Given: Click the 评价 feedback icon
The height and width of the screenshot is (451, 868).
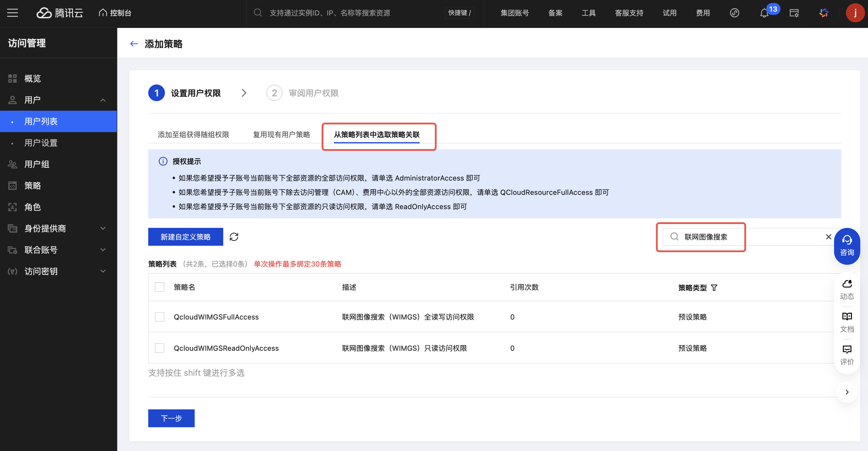Looking at the screenshot, I should (x=847, y=355).
